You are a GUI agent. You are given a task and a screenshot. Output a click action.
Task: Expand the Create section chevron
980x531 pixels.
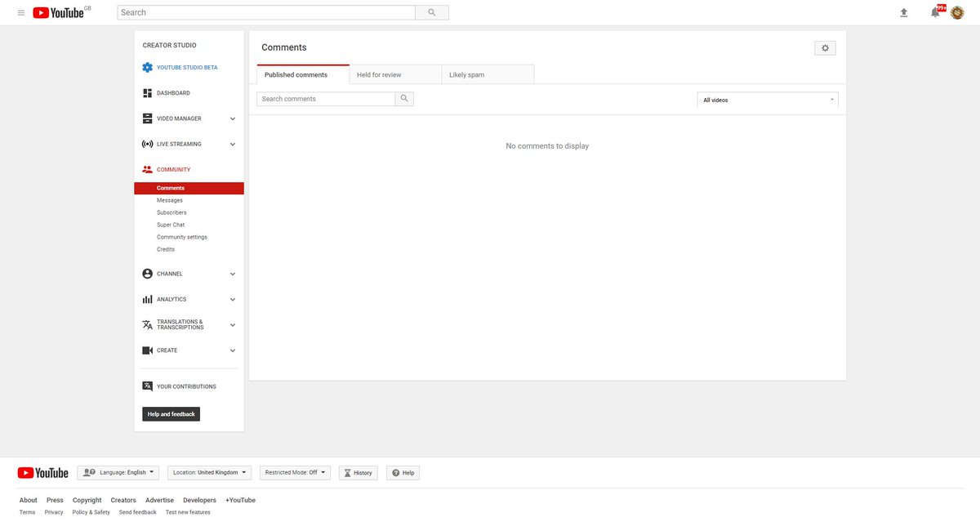tap(233, 350)
